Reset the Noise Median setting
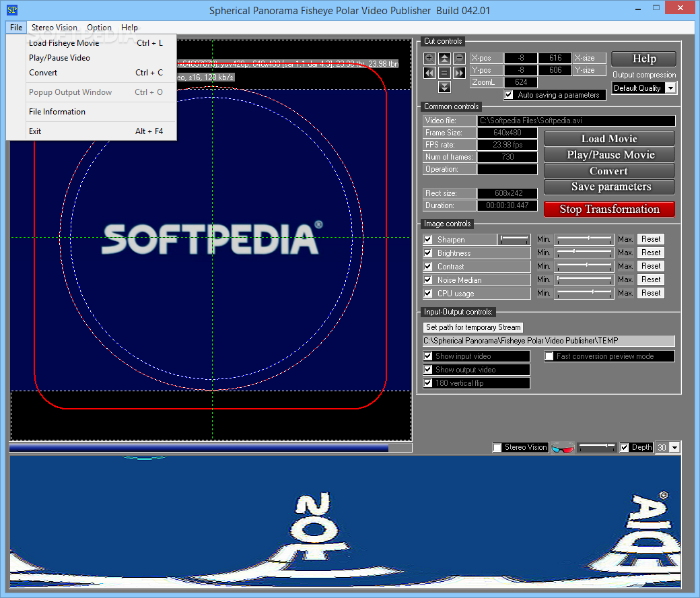This screenshot has height=598, width=700. click(651, 279)
